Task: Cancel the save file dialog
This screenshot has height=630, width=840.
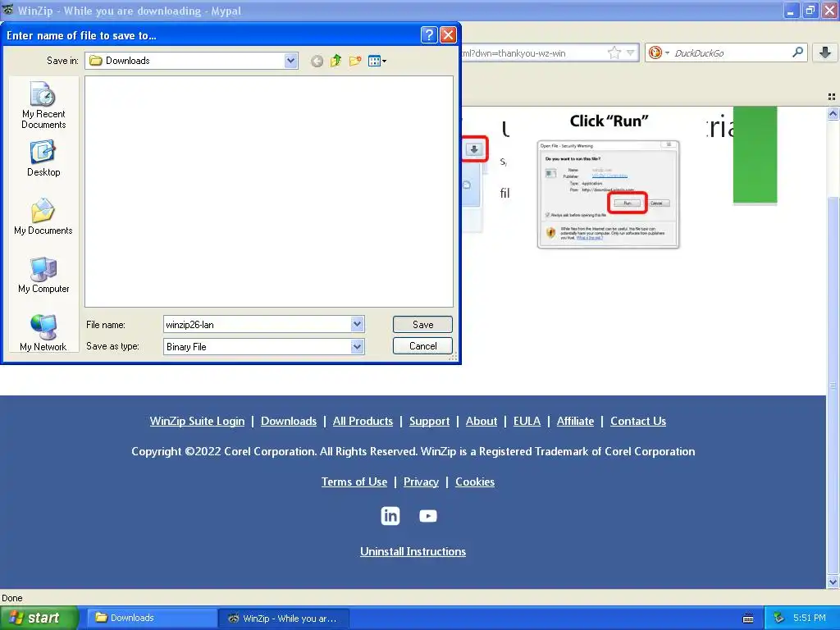Action: [422, 346]
